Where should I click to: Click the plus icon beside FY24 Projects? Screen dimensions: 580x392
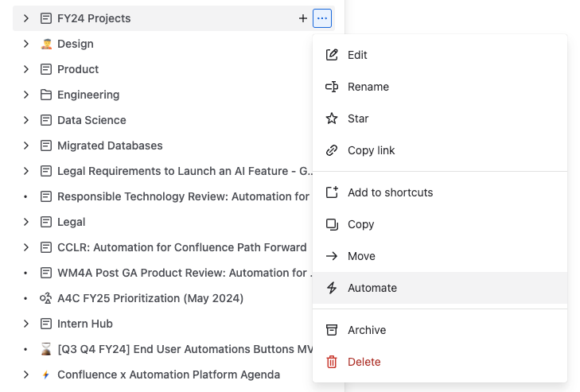point(303,18)
